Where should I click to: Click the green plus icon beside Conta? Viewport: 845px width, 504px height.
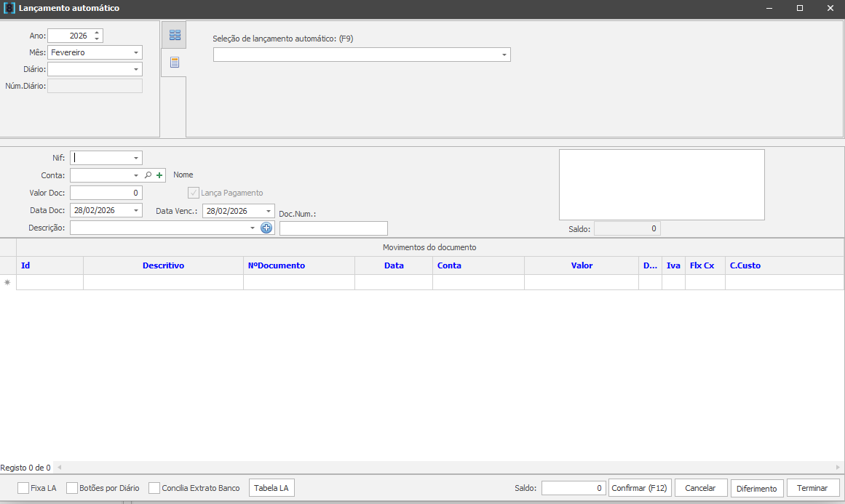pos(159,175)
